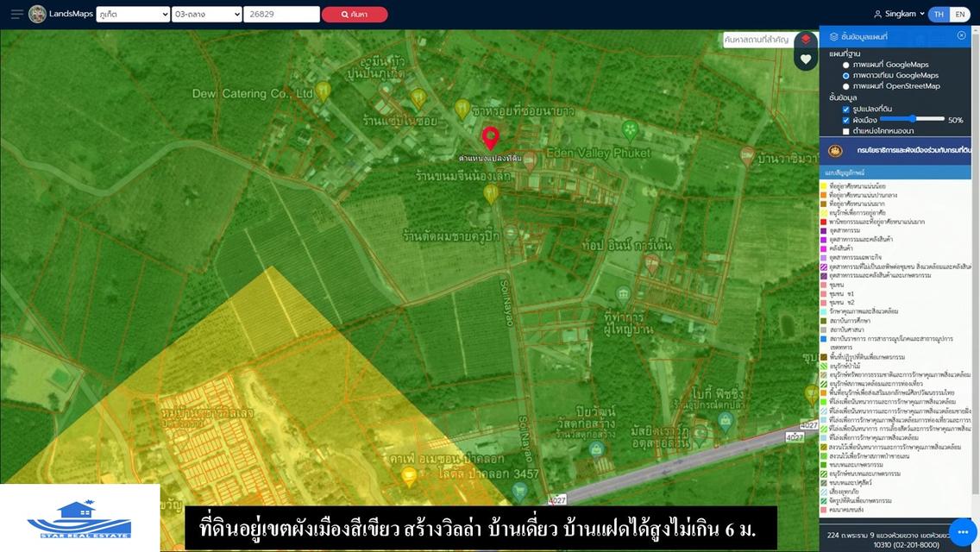Click the ที่ทำการผู้ใหญ่บ้าน government marker
This screenshot has height=552, width=980.
pos(623,294)
